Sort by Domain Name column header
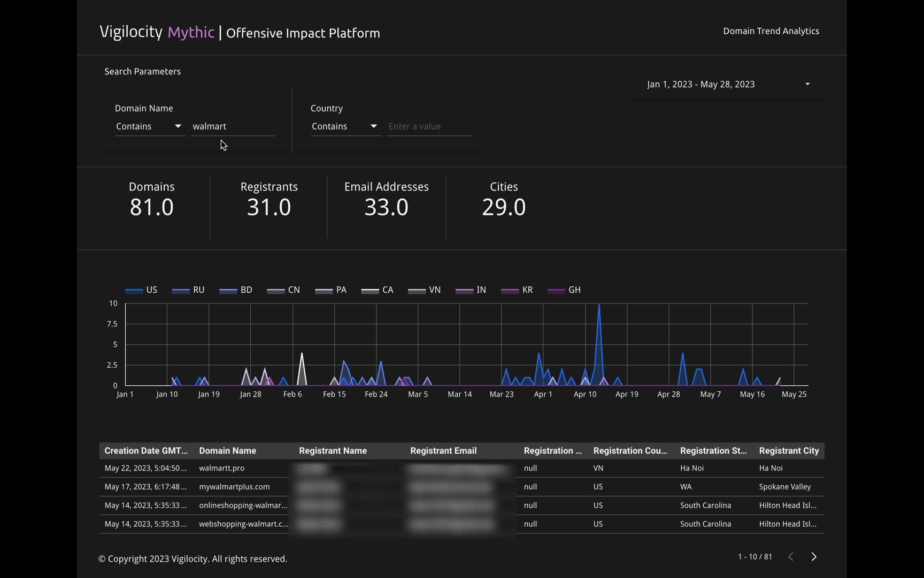The height and width of the screenshot is (578, 924). point(227,451)
